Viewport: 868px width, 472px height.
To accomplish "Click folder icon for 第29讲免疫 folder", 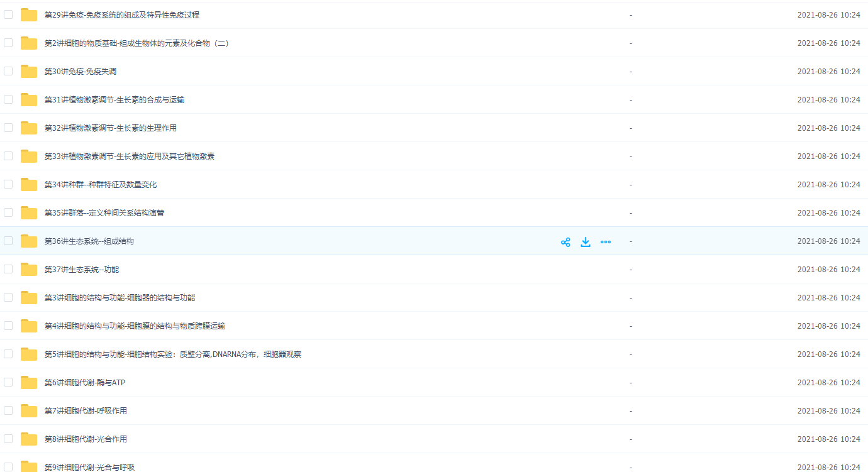I will pyautogui.click(x=29, y=15).
